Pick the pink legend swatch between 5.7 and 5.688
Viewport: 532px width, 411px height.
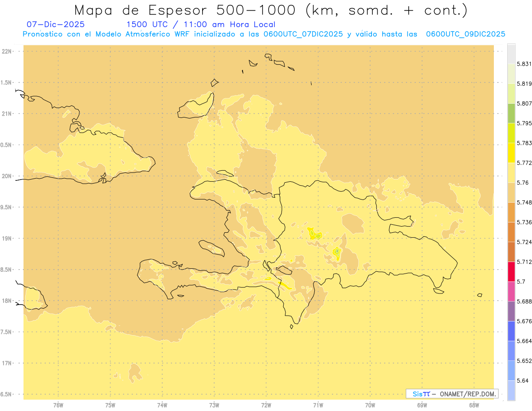(x=511, y=291)
